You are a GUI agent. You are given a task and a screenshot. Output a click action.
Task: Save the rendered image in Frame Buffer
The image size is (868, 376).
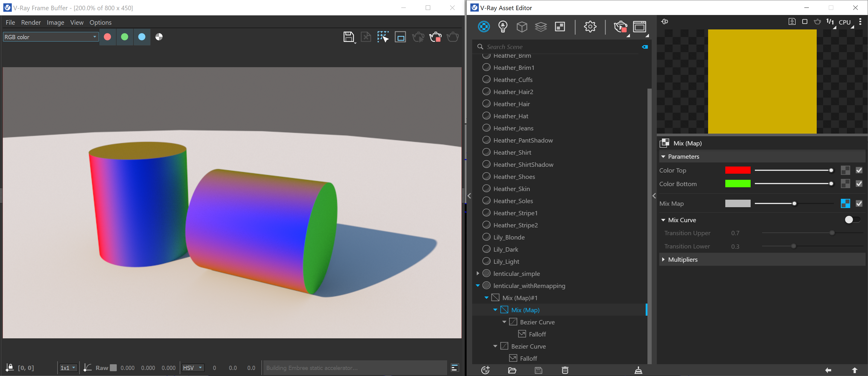pos(349,37)
